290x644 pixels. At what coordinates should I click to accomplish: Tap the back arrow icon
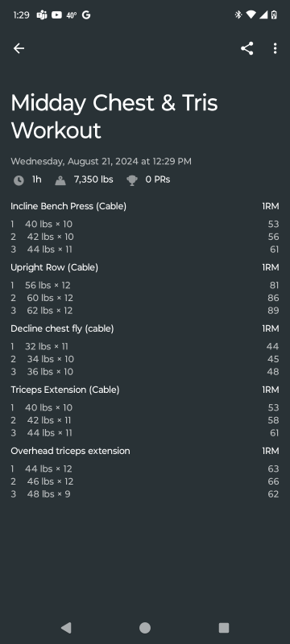pos(19,48)
